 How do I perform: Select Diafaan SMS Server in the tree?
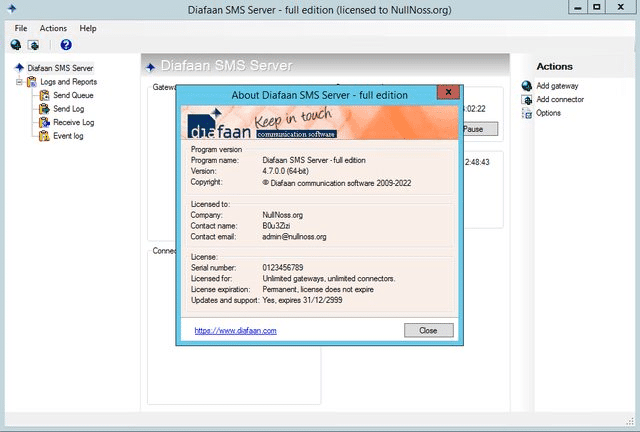point(60,68)
